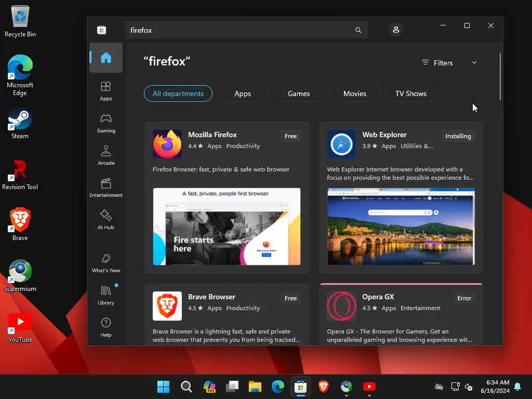Click the Free button on Mozilla Firefox
Screen dimensions: 532x399
pos(291,136)
